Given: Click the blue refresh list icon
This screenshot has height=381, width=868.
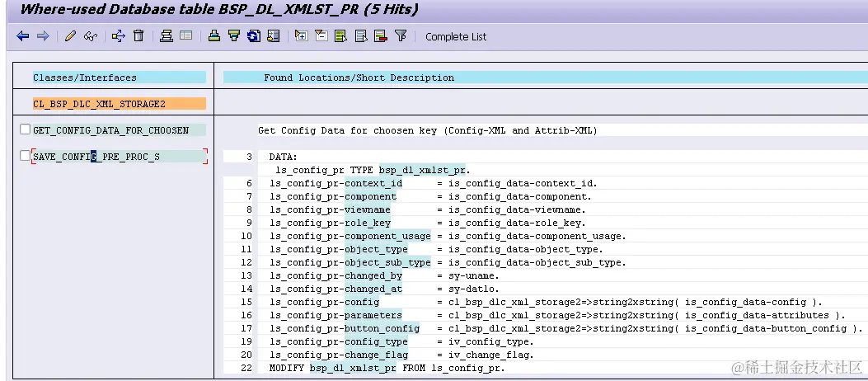Looking at the screenshot, I should [x=254, y=36].
